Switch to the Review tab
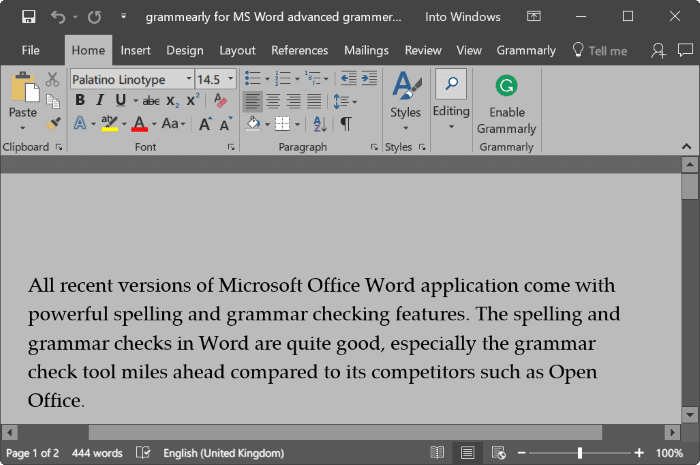The height and width of the screenshot is (465, 700). coord(423,50)
